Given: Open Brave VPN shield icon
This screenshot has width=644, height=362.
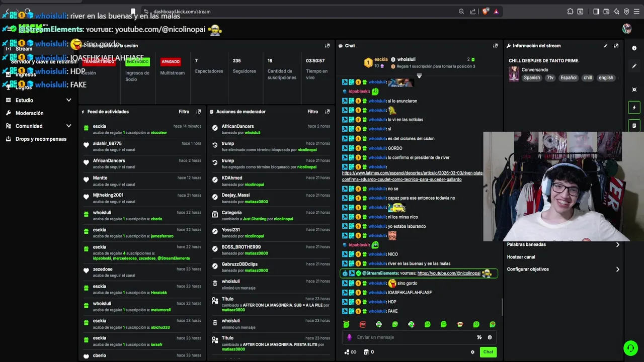Looking at the screenshot, I should (626, 12).
